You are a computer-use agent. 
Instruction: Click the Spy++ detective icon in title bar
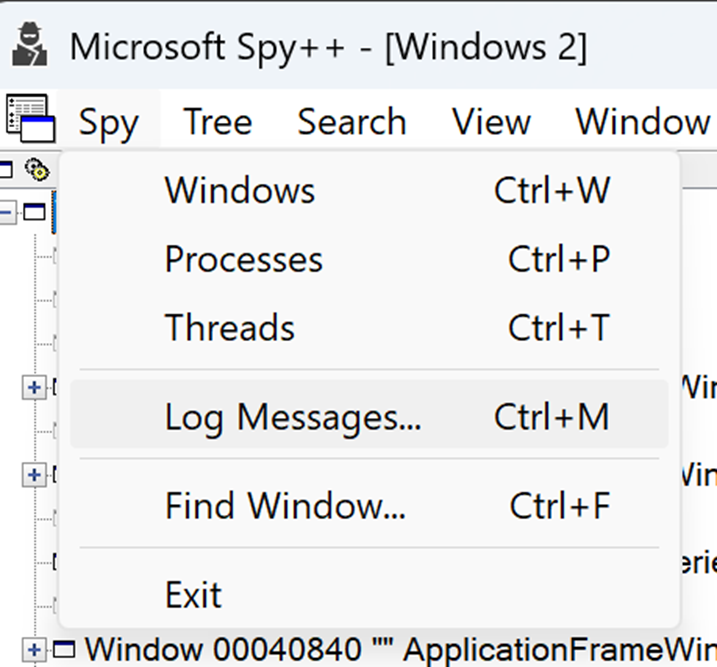[x=32, y=45]
